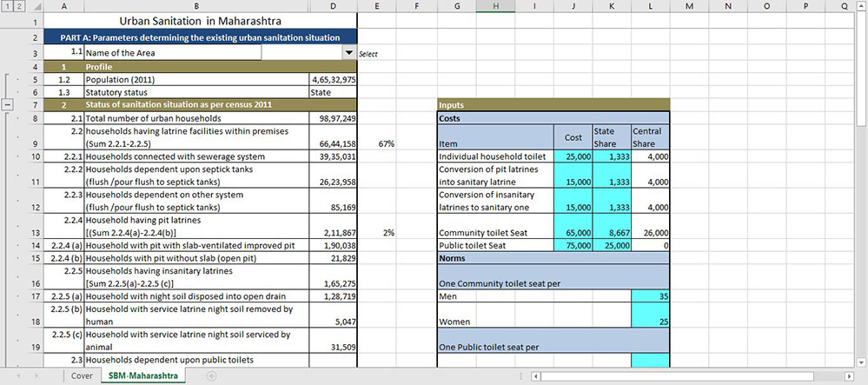Select column H header

(495, 6)
